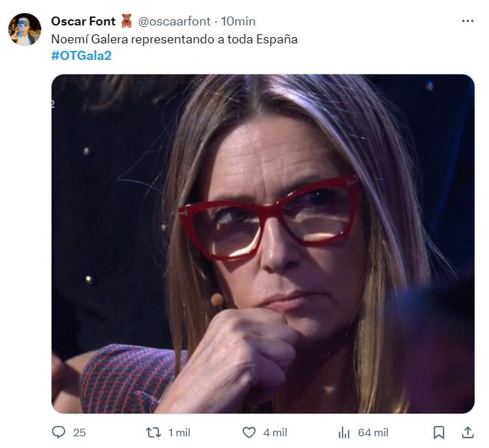Click the 4 mil likes count
This screenshot has height=448, width=489.
pos(275,432)
